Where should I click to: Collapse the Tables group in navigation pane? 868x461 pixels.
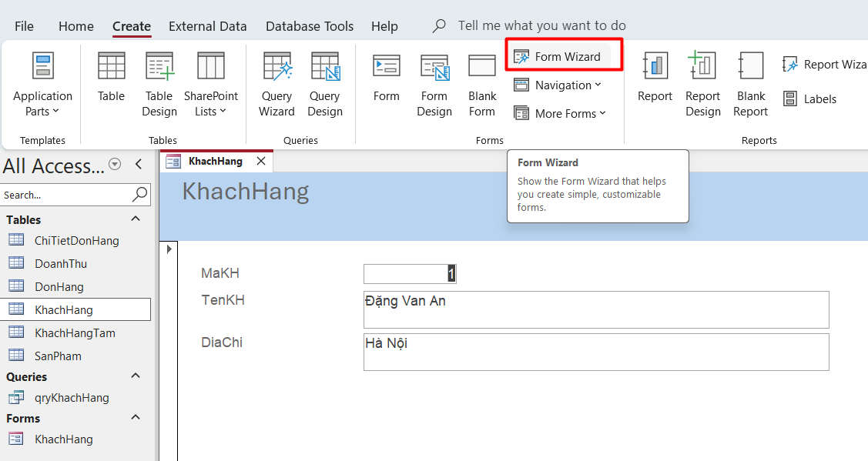click(x=136, y=219)
